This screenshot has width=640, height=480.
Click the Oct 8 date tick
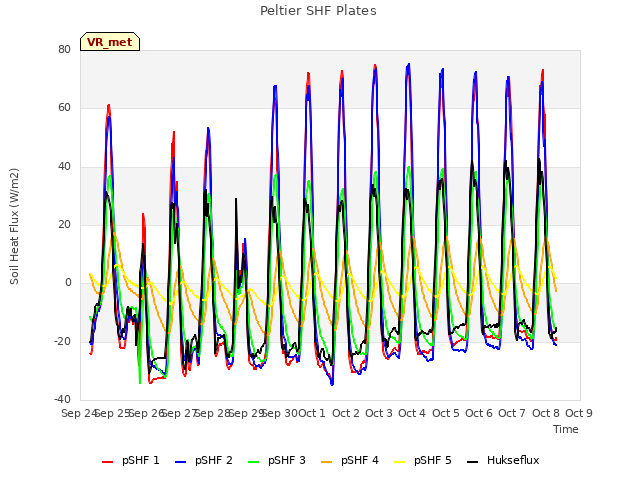click(546, 413)
